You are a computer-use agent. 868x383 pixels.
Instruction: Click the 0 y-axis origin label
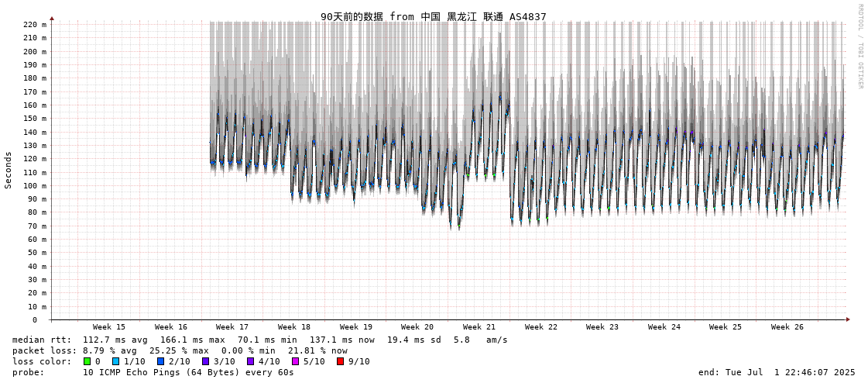[35, 320]
